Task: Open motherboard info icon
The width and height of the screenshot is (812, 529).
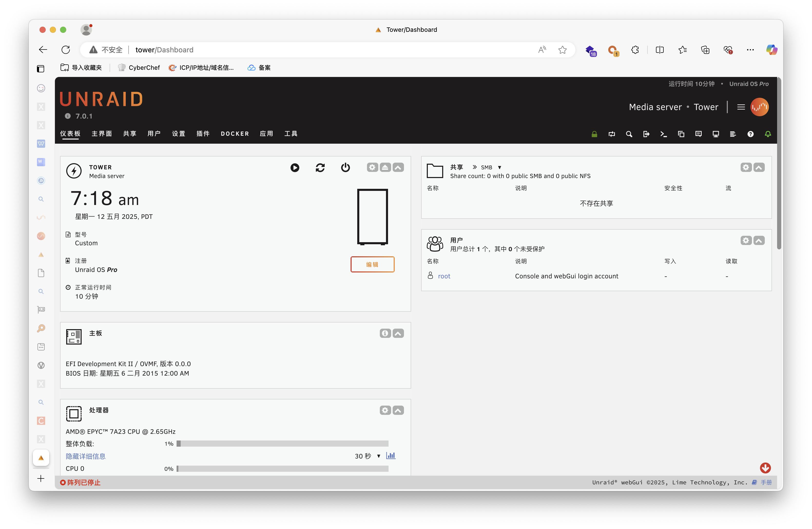Action: 385,333
